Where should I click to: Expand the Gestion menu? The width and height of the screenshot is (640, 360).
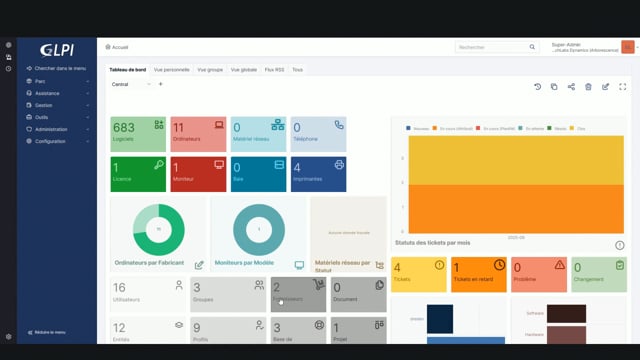pyautogui.click(x=57, y=105)
